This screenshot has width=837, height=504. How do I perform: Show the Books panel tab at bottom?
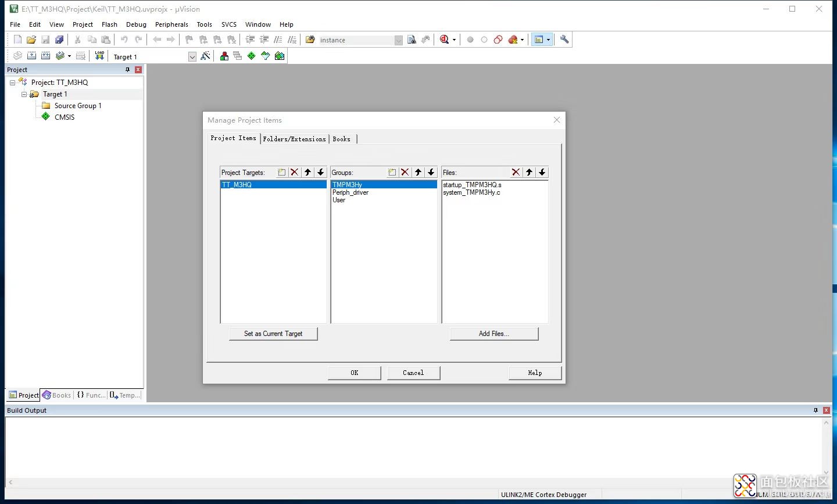56,395
